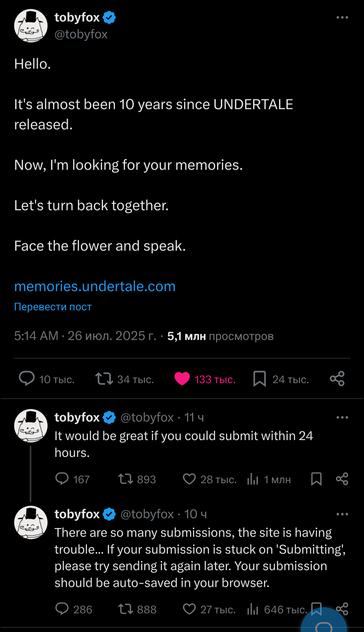This screenshot has width=364, height=632.
Task: Open the more options menu on the main post
Action: click(342, 18)
